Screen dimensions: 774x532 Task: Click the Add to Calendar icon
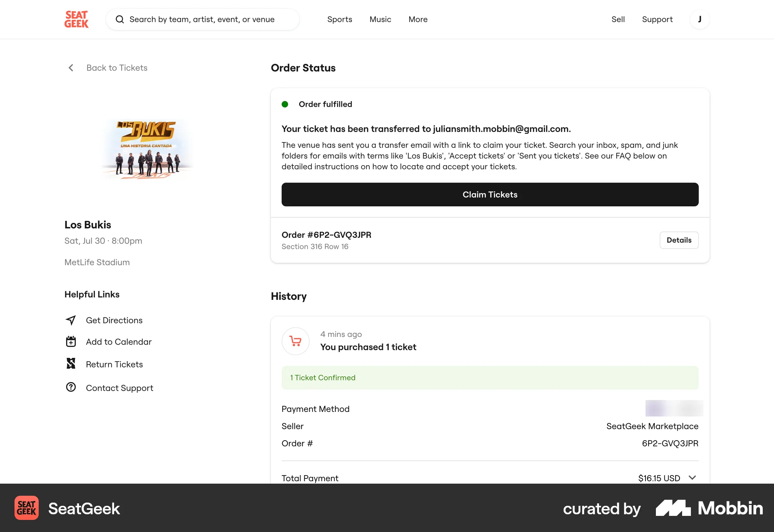[71, 341]
